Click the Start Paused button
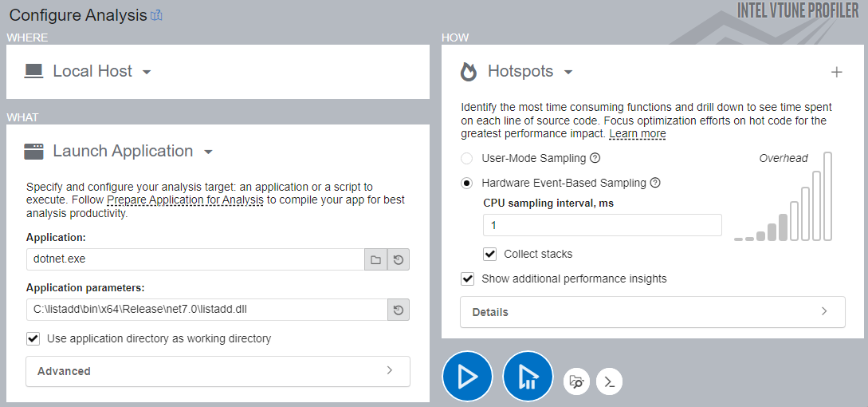 coord(528,377)
